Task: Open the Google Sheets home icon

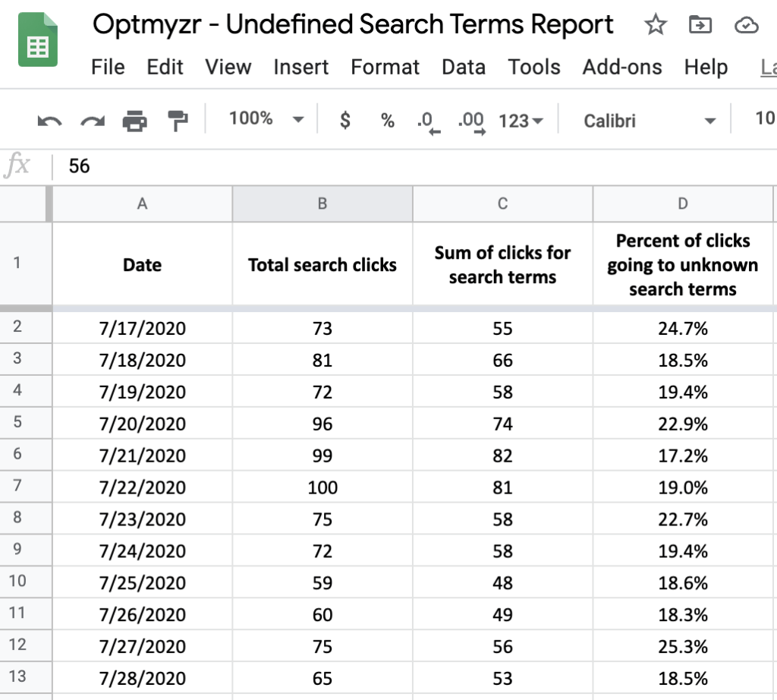Action: tap(38, 39)
